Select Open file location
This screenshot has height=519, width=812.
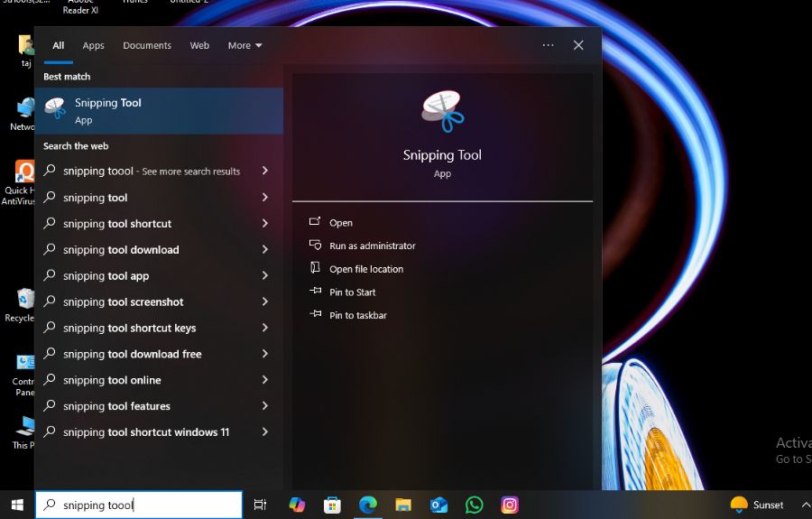[356, 269]
